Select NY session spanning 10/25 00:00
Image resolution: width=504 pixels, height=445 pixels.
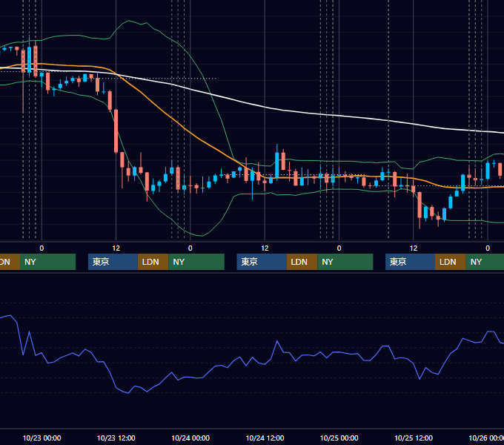pyautogui.click(x=345, y=262)
